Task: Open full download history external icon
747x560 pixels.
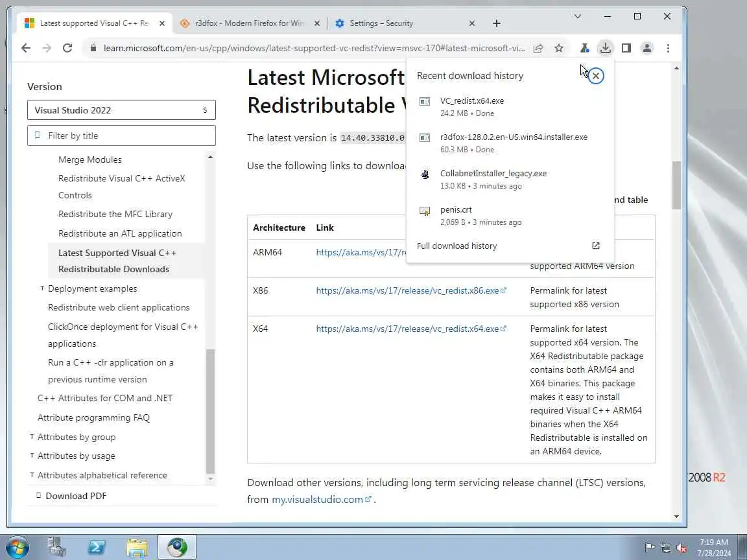Action: pos(595,246)
